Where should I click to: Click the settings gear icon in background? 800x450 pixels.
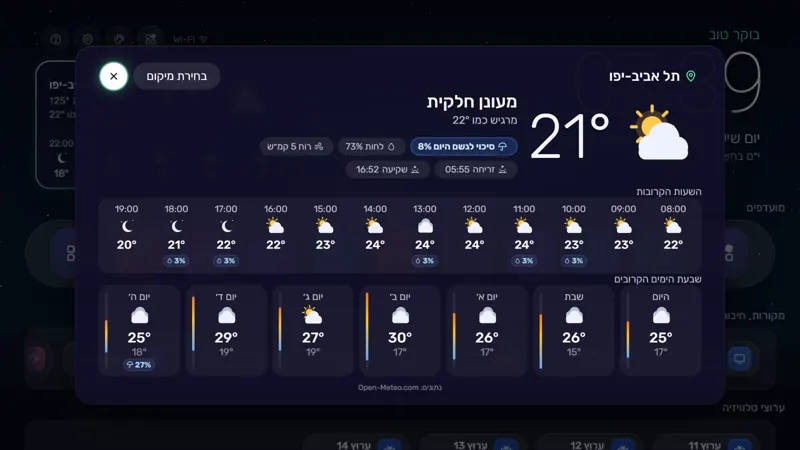[x=88, y=39]
